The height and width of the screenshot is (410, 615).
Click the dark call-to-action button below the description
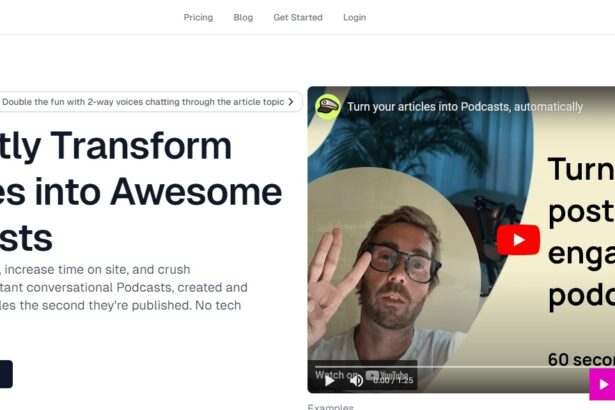[x=5, y=374]
